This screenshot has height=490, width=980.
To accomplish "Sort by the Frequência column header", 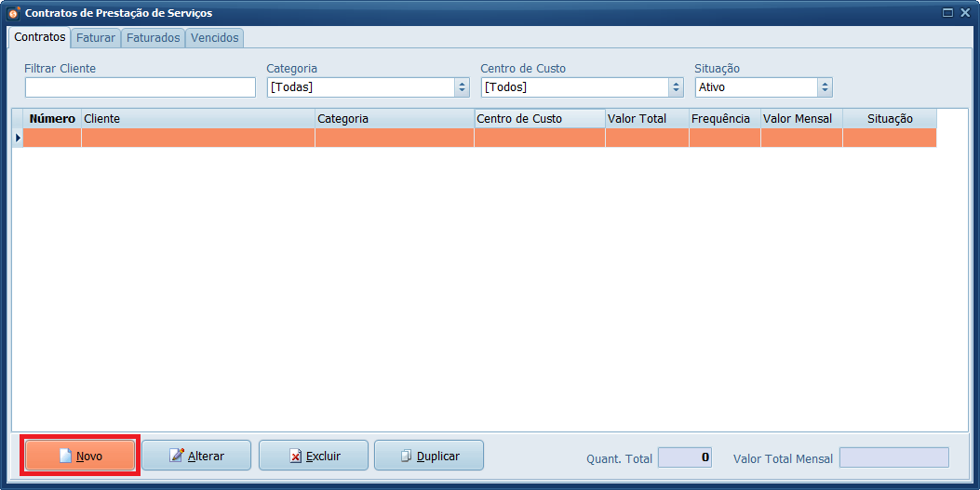I will tap(724, 119).
